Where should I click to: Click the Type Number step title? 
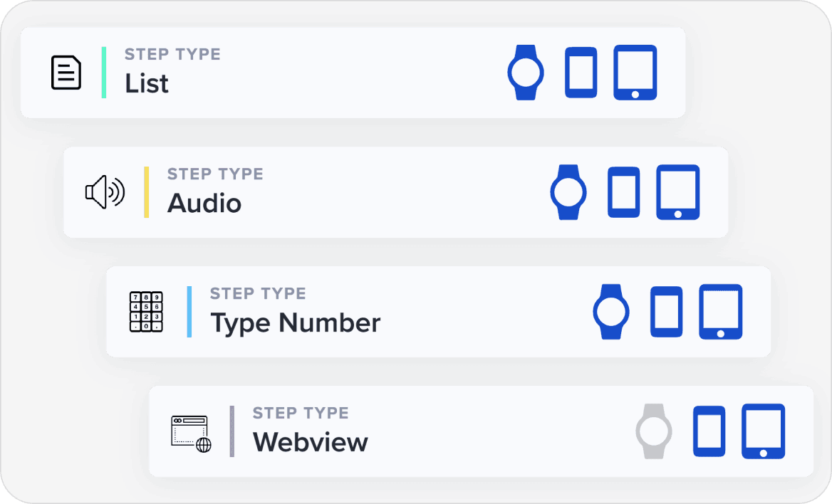(x=295, y=323)
